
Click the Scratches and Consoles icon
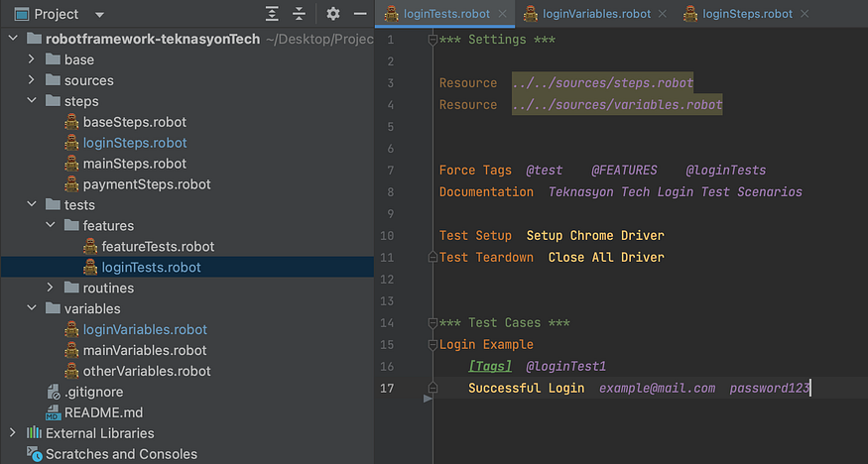(x=34, y=454)
